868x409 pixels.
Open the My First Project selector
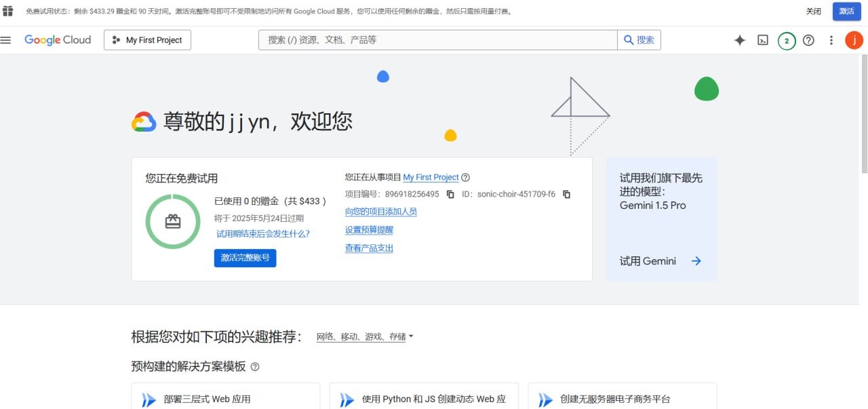(x=147, y=40)
